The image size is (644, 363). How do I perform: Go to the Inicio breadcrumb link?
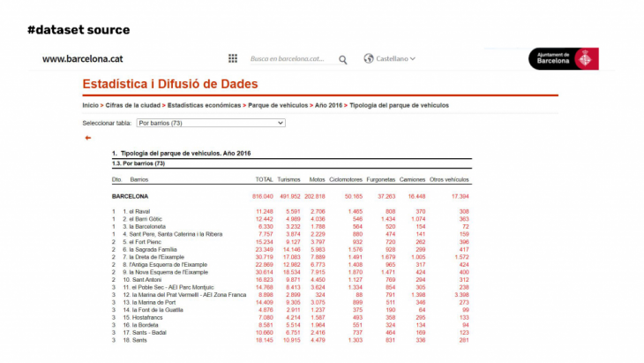[91, 105]
